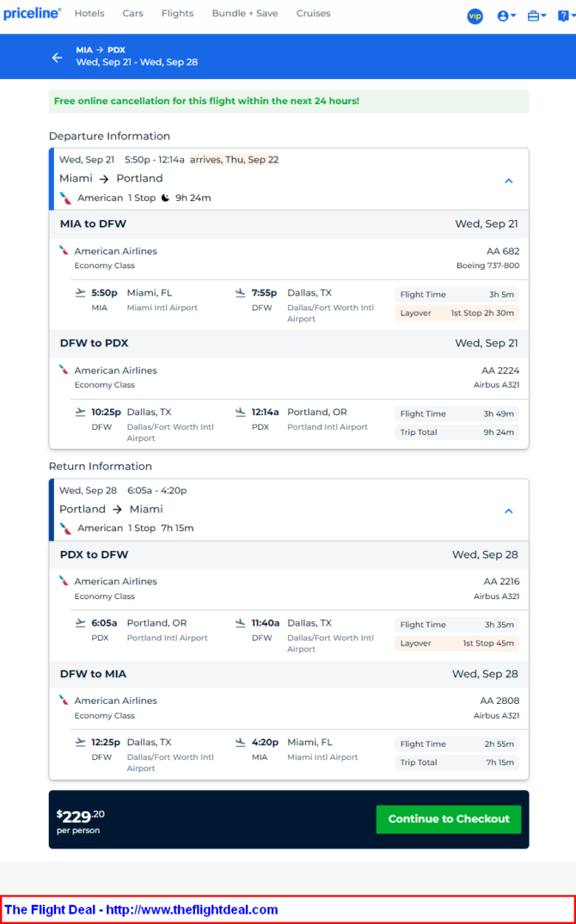Open the Flights tab

[x=177, y=13]
